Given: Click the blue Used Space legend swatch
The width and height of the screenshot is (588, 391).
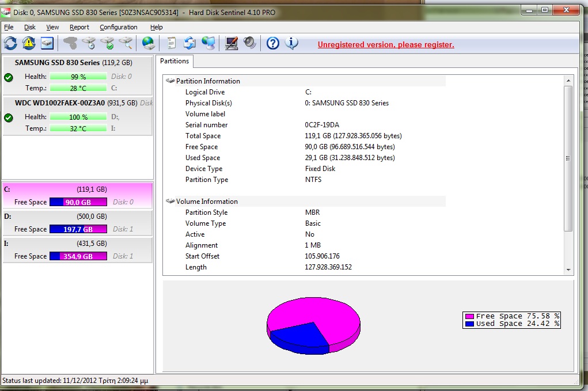Looking at the screenshot, I should (469, 324).
